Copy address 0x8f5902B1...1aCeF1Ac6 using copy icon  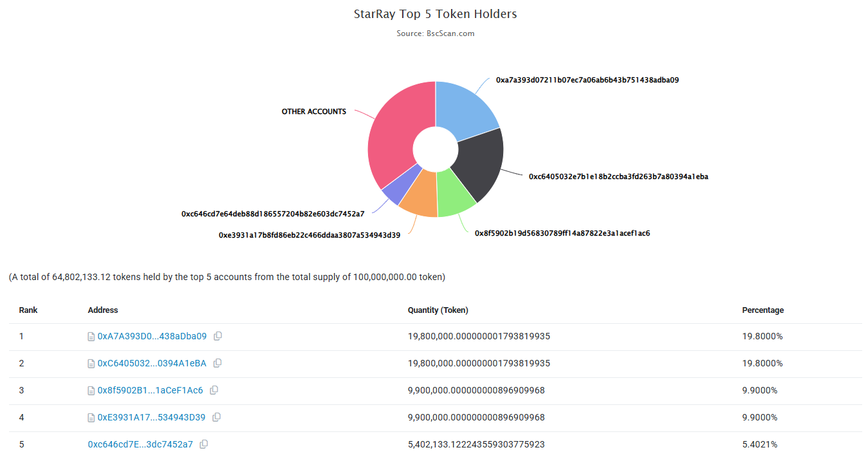click(x=214, y=390)
